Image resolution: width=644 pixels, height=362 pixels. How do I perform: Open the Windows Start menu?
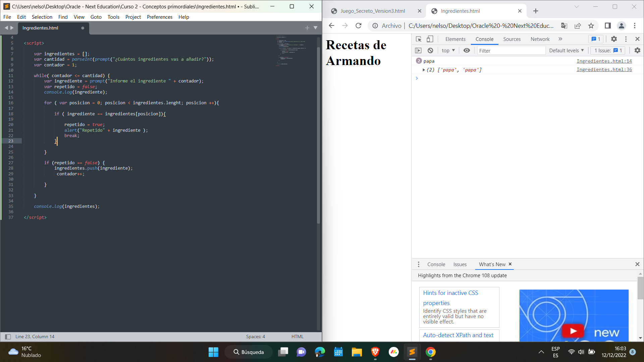coord(213,352)
